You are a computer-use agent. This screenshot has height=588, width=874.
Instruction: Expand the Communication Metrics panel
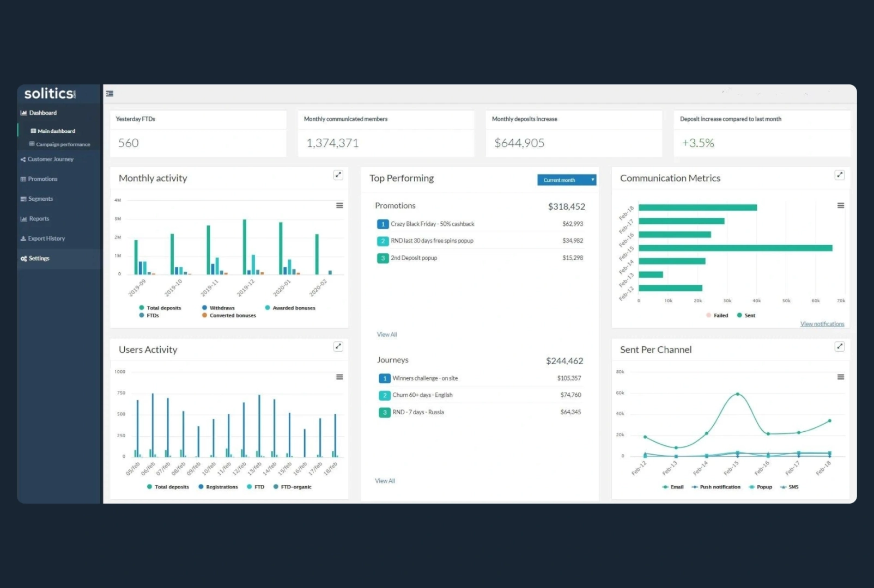(840, 175)
